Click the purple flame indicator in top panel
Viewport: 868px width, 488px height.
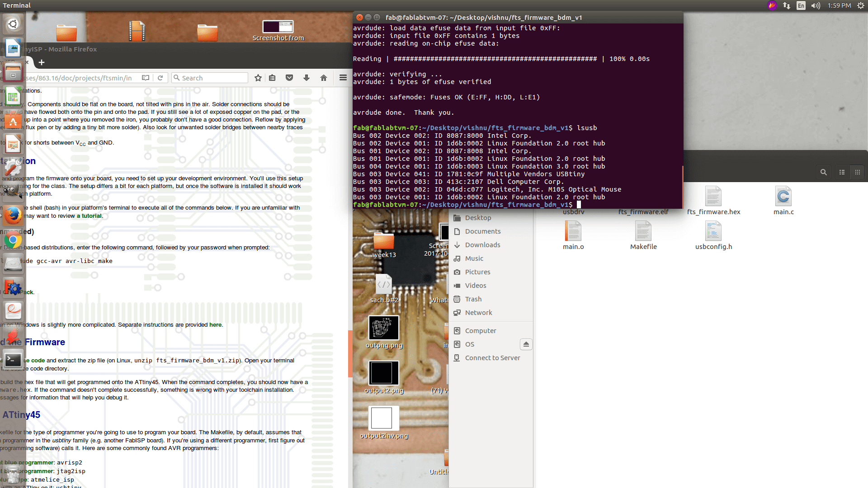[x=772, y=5]
